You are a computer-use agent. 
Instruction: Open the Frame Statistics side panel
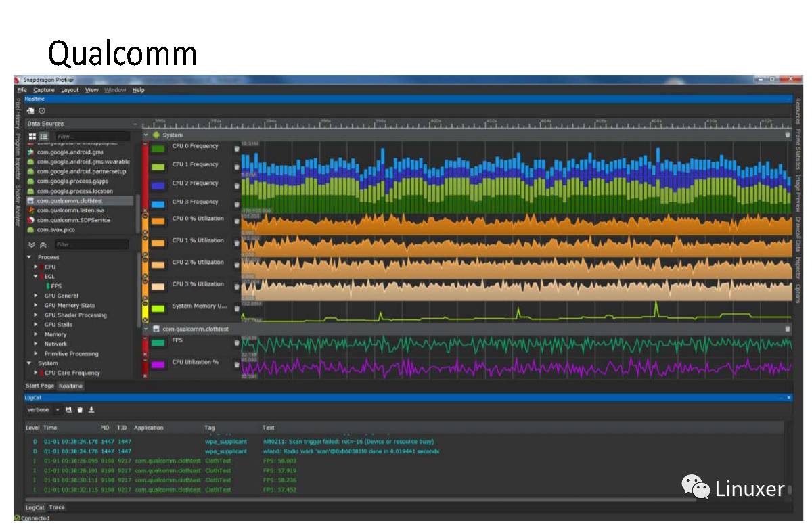click(798, 150)
